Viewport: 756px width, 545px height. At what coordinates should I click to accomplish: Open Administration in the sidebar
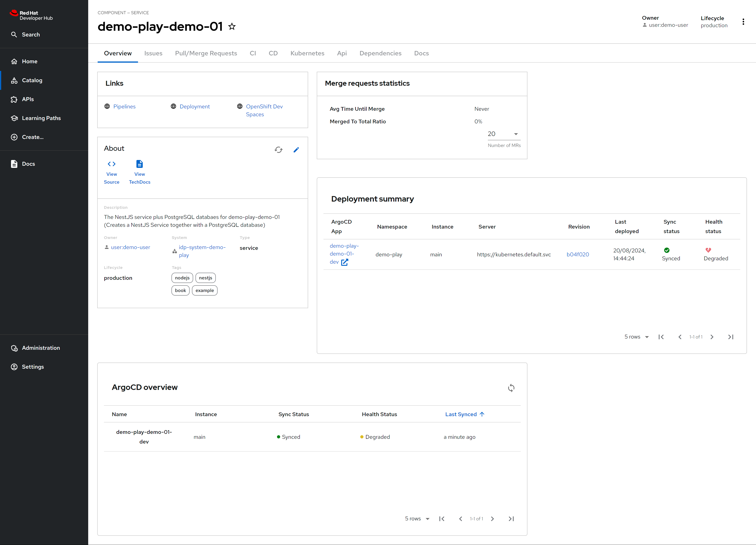[x=41, y=348]
